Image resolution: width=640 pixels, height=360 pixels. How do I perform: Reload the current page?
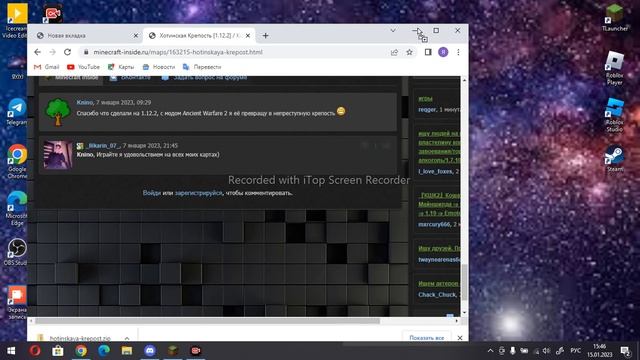click(x=67, y=52)
